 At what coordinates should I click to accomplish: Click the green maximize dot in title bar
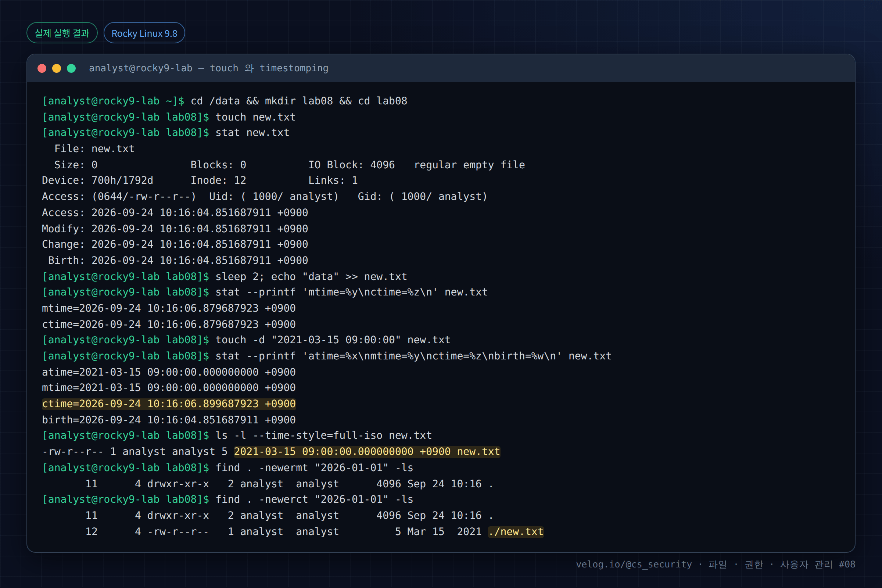71,68
